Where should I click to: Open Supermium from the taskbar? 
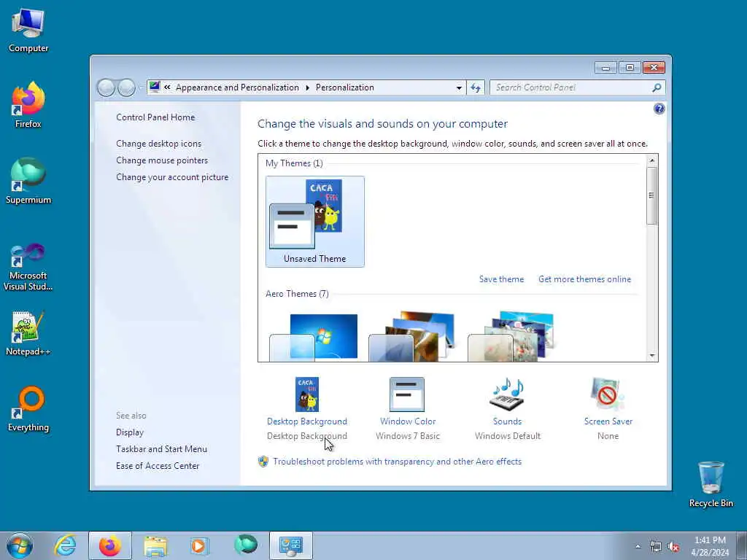(246, 545)
